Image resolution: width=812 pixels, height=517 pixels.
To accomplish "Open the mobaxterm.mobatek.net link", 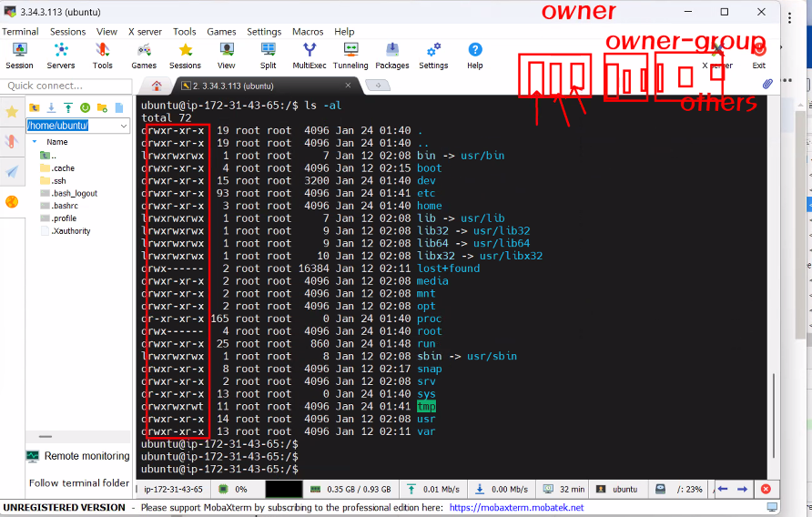I will [516, 507].
